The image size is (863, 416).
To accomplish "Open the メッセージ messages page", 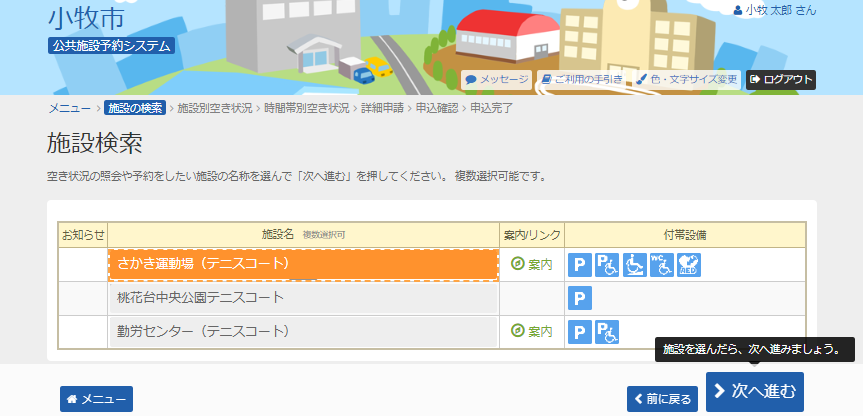I will click(x=497, y=79).
